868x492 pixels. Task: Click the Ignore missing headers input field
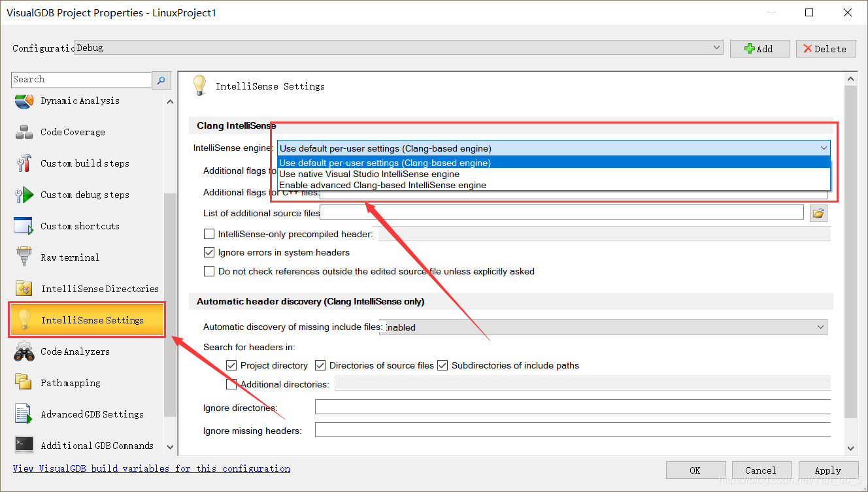pyautogui.click(x=573, y=430)
